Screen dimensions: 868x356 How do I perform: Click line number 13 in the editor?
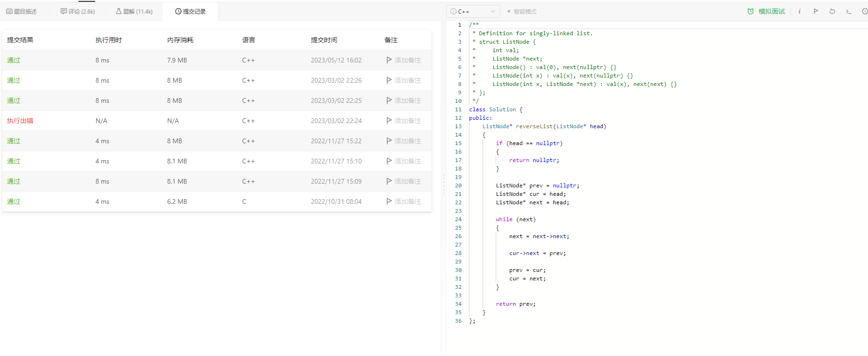tap(458, 126)
